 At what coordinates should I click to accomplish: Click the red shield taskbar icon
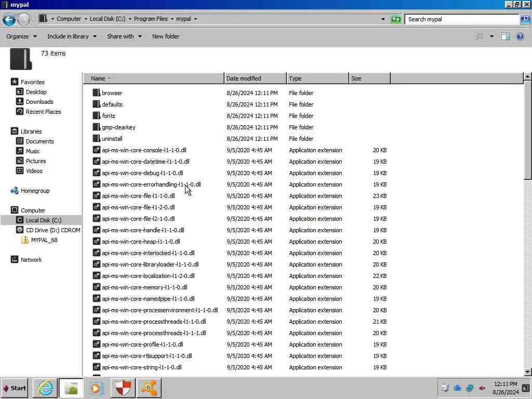click(x=123, y=388)
